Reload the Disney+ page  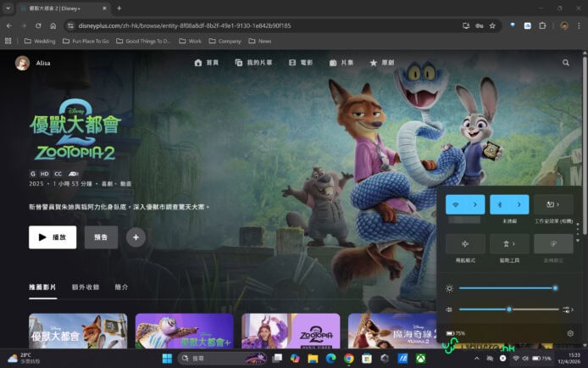point(38,25)
